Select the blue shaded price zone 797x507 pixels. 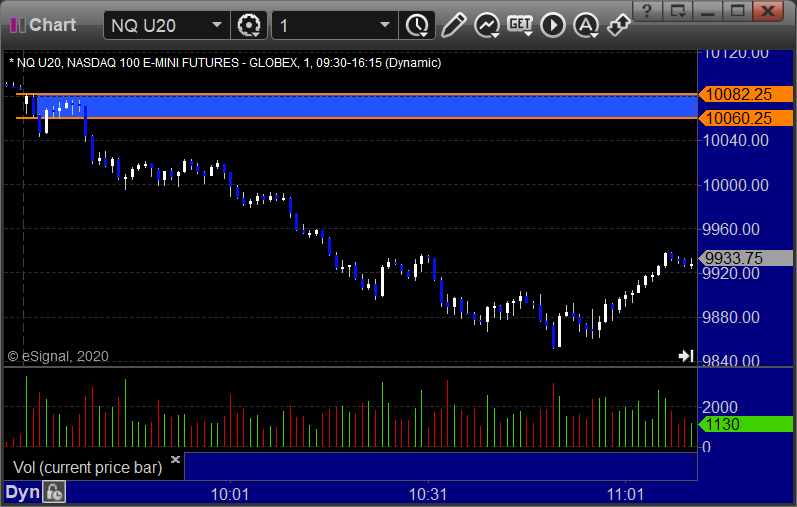pyautogui.click(x=366, y=106)
